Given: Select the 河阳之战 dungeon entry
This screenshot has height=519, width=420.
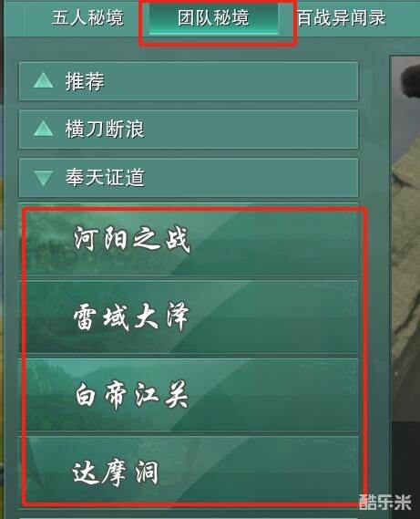Looking at the screenshot, I should pyautogui.click(x=189, y=242).
